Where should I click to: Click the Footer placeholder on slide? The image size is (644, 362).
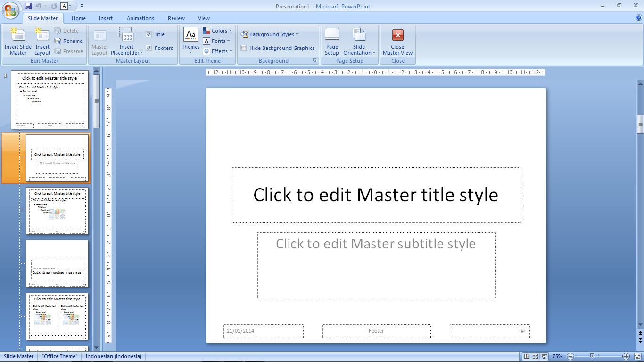[376, 331]
